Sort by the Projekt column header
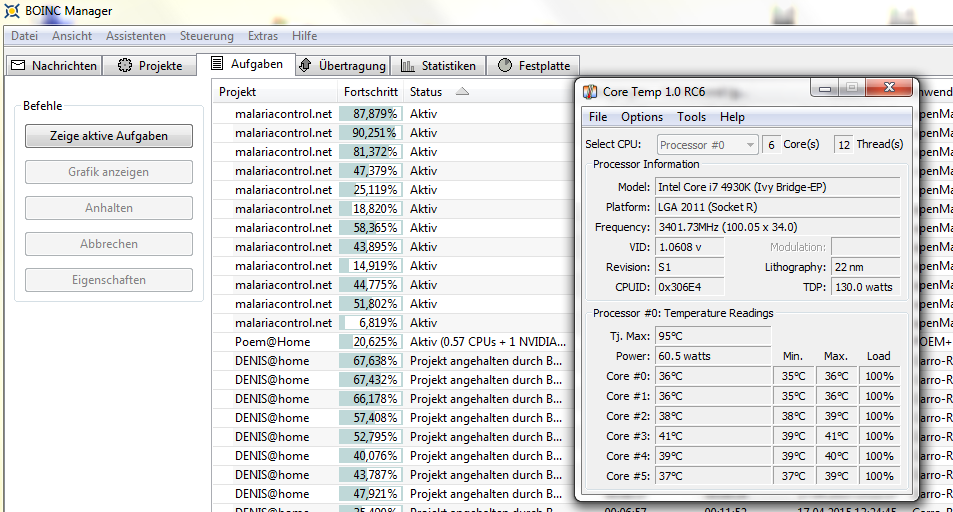 [x=275, y=92]
